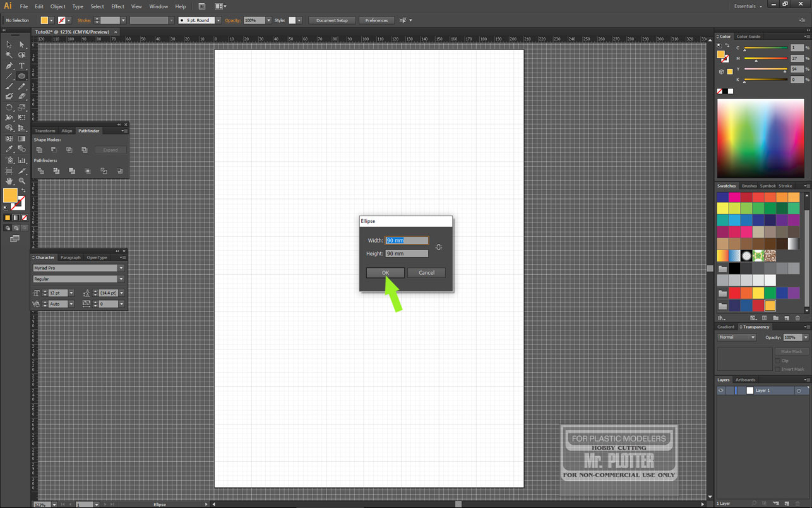Open control bar Opacity 100% dropdown

(x=268, y=20)
